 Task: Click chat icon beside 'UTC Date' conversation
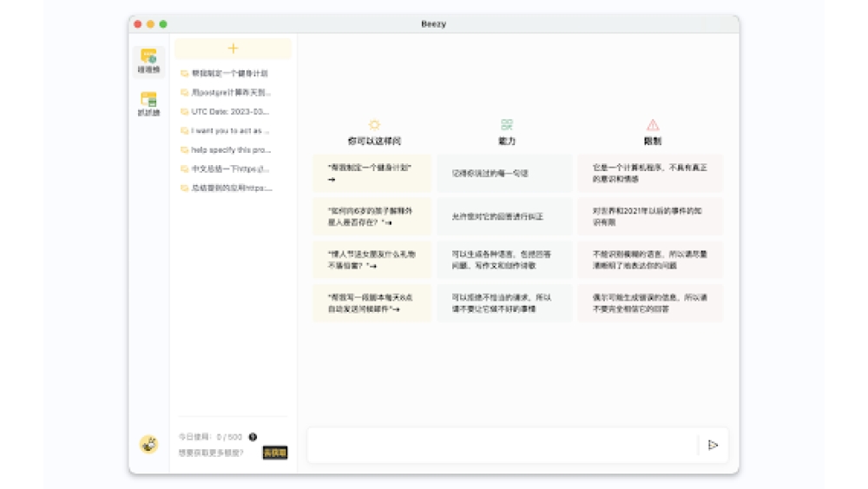(184, 112)
